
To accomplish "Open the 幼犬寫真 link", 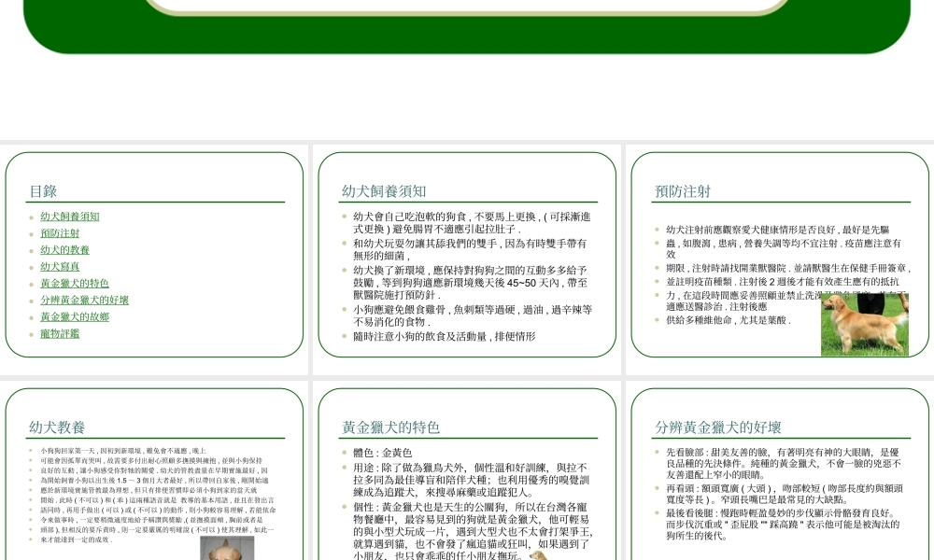I will (60, 267).
